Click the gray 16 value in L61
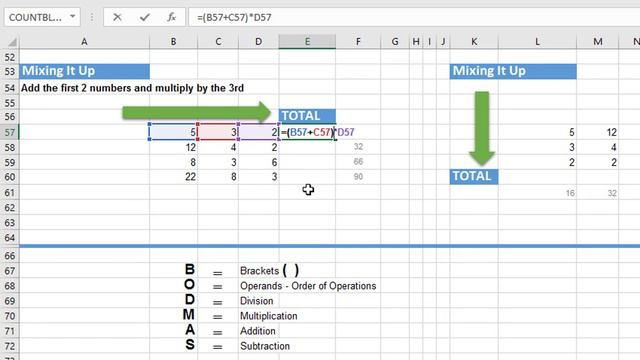 (x=570, y=193)
